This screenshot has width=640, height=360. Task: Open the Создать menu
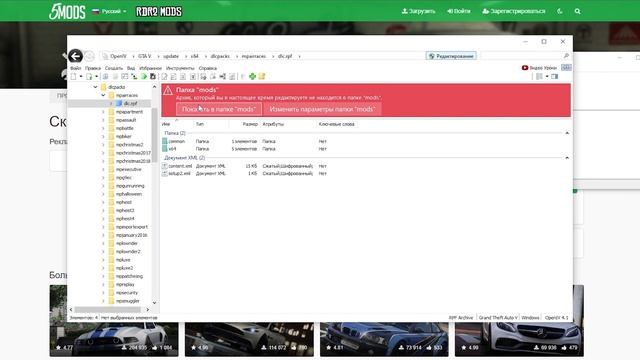coord(113,68)
